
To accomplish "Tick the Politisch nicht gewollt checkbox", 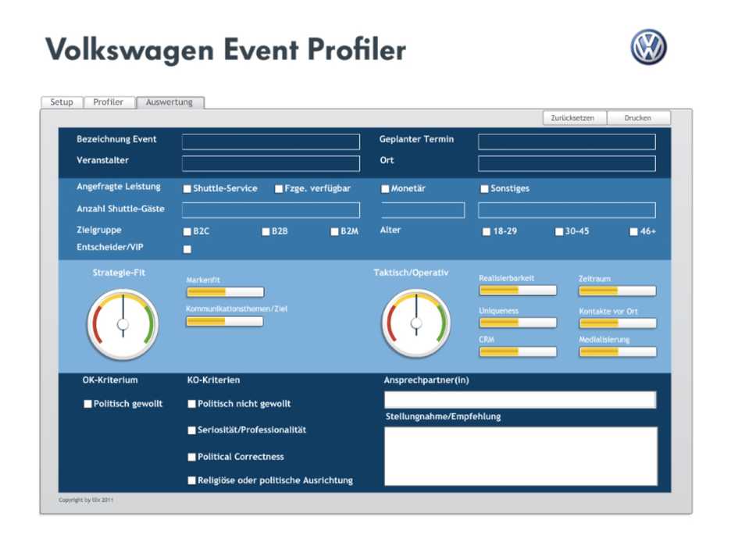I will coord(191,404).
